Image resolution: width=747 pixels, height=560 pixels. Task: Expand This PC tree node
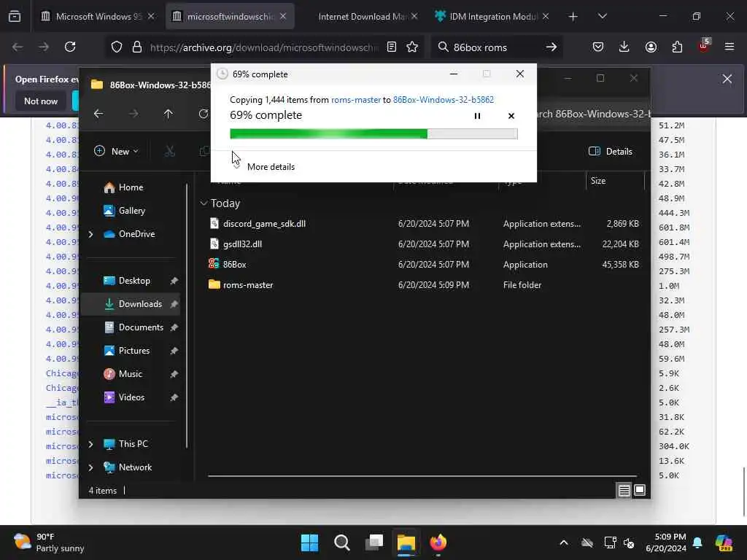[90, 444]
